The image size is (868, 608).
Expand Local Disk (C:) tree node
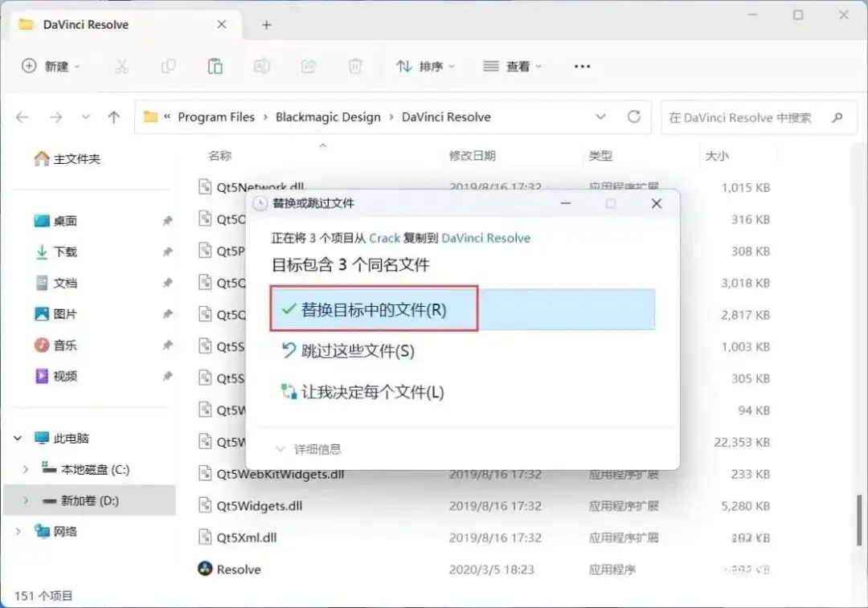click(26, 469)
